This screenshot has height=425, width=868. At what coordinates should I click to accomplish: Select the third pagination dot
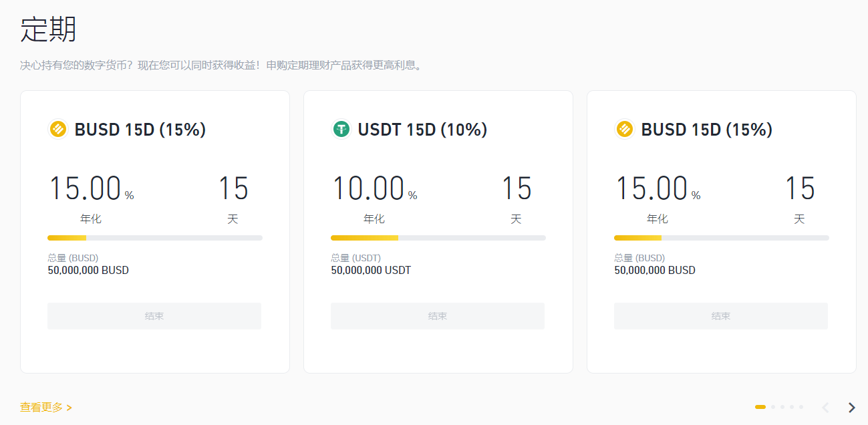tap(782, 406)
